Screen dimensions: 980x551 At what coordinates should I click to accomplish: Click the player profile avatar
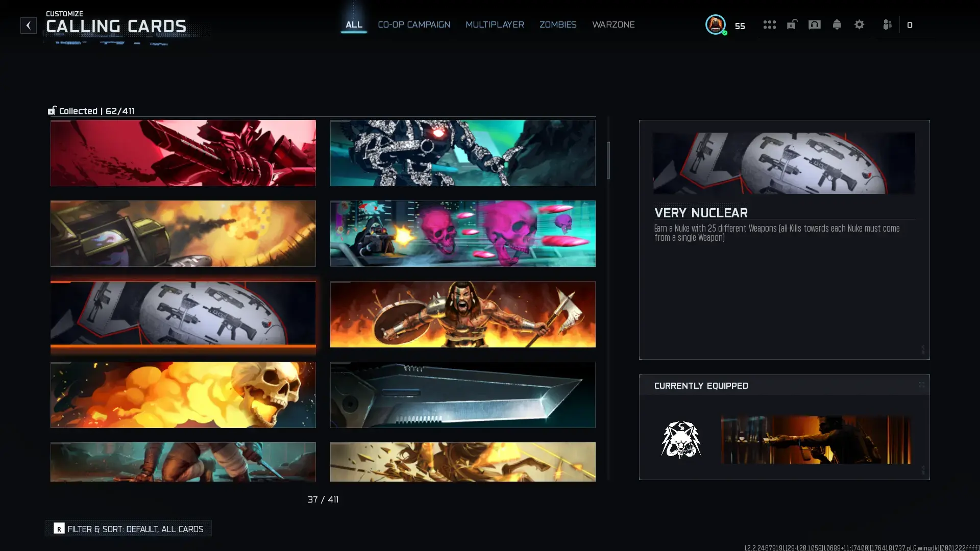[715, 24]
